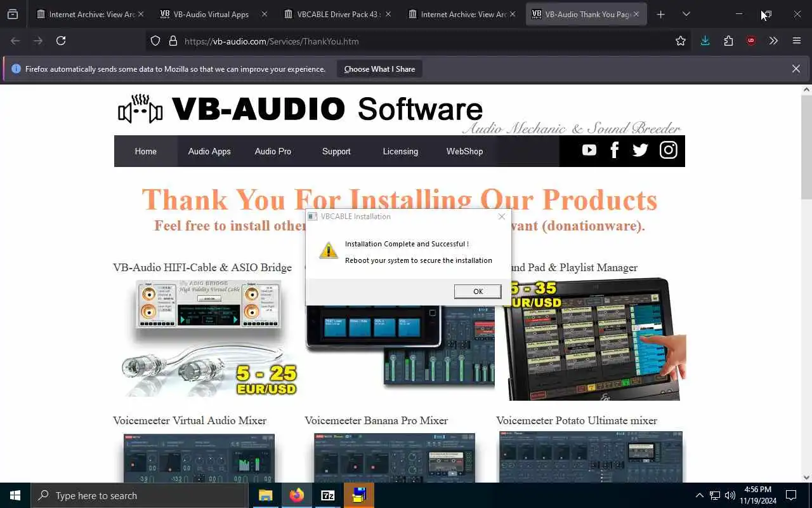
Task: Show more tools overflow chevron
Action: pos(773,41)
